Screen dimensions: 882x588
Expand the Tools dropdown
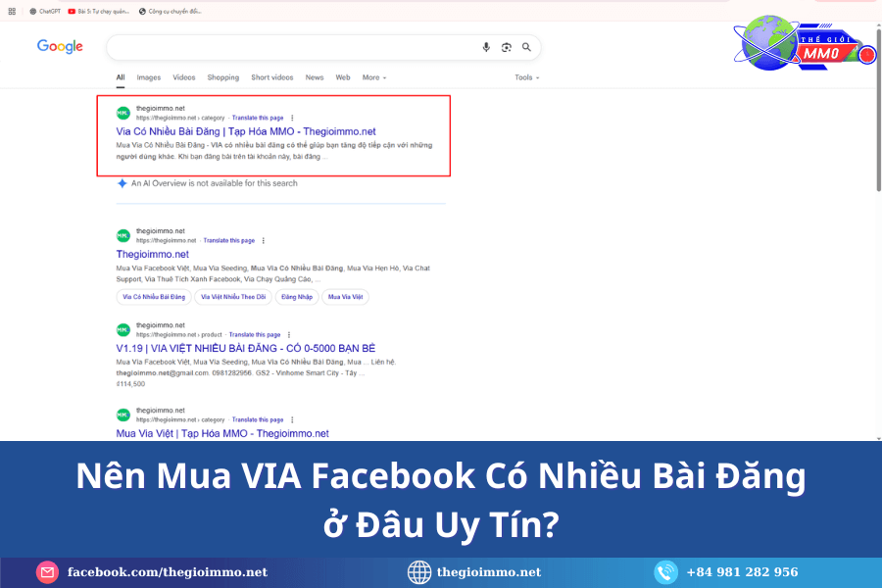tap(526, 77)
